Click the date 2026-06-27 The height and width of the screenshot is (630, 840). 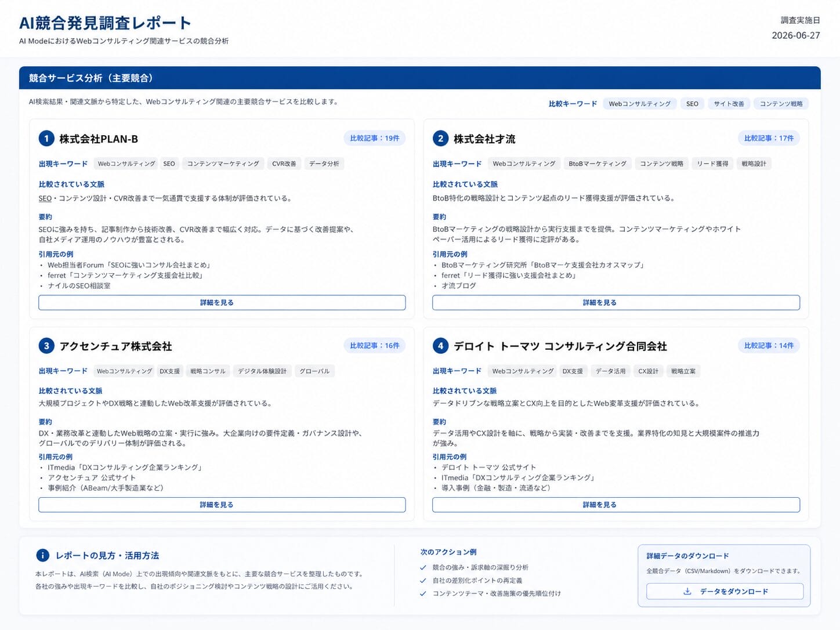(795, 35)
